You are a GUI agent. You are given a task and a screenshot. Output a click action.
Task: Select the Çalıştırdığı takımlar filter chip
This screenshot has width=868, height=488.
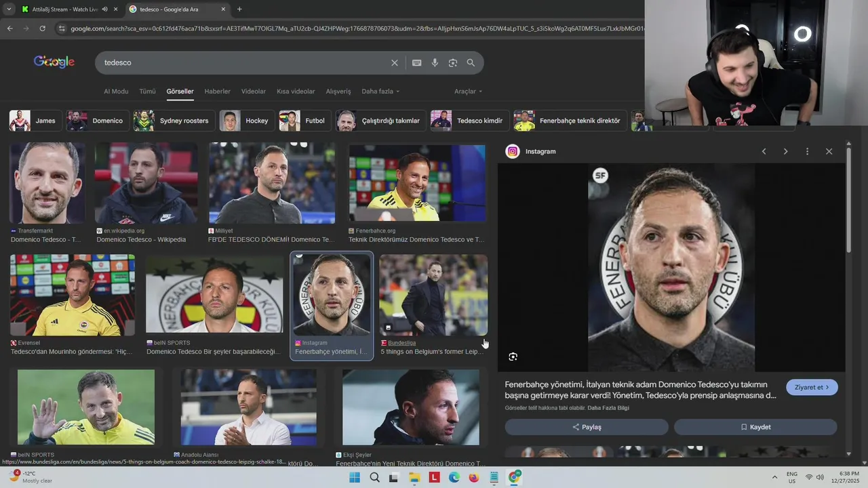coord(381,121)
